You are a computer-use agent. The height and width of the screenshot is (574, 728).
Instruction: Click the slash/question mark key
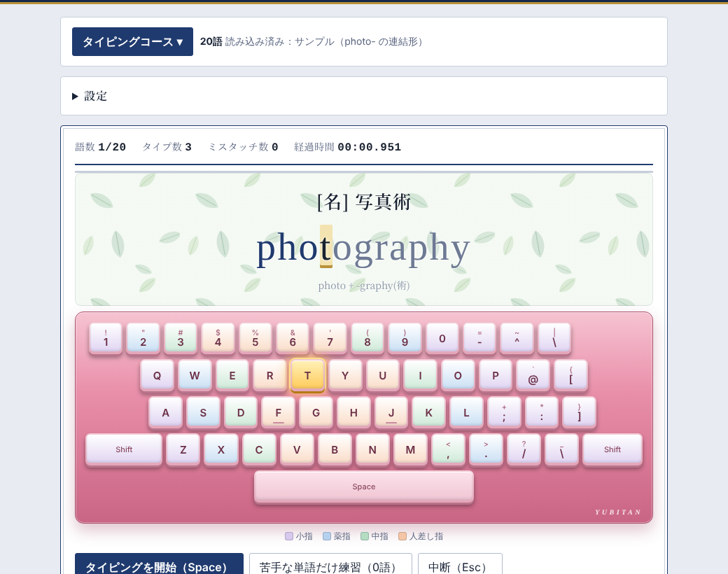click(524, 449)
